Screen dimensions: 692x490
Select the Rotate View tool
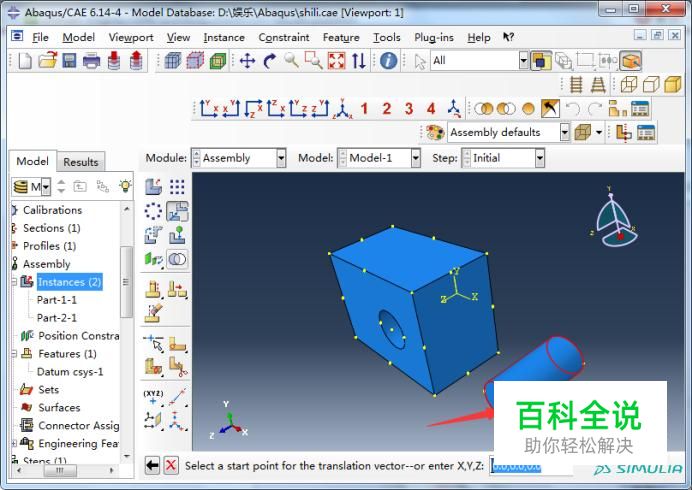point(269,60)
